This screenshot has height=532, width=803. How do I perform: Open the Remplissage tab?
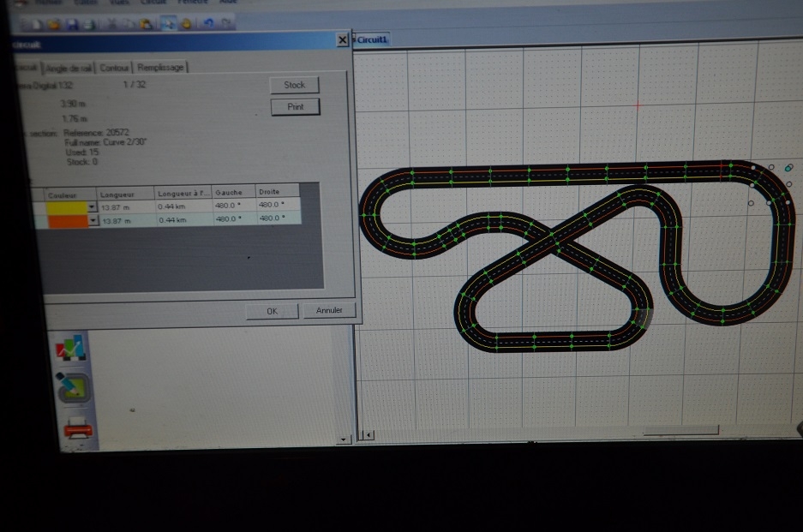[160, 67]
